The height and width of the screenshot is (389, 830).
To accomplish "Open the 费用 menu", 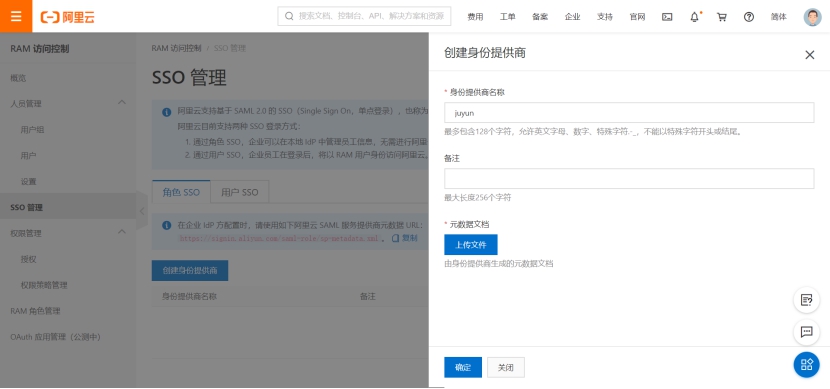I will (475, 16).
